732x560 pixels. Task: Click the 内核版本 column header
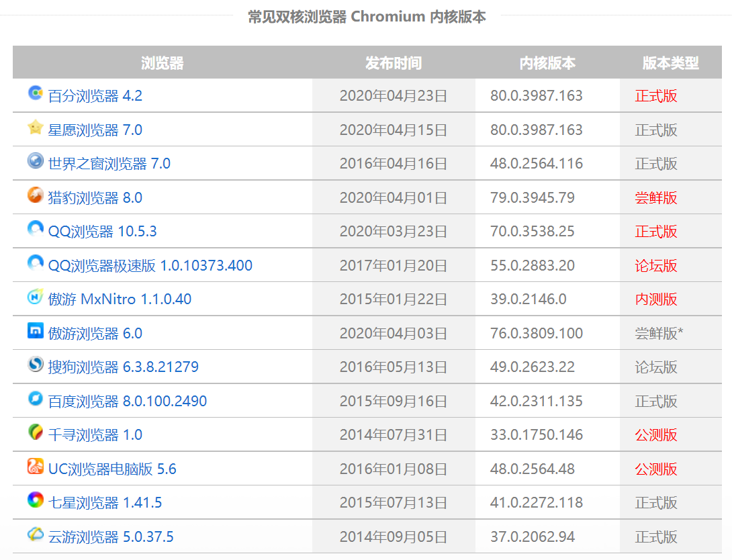(x=547, y=63)
